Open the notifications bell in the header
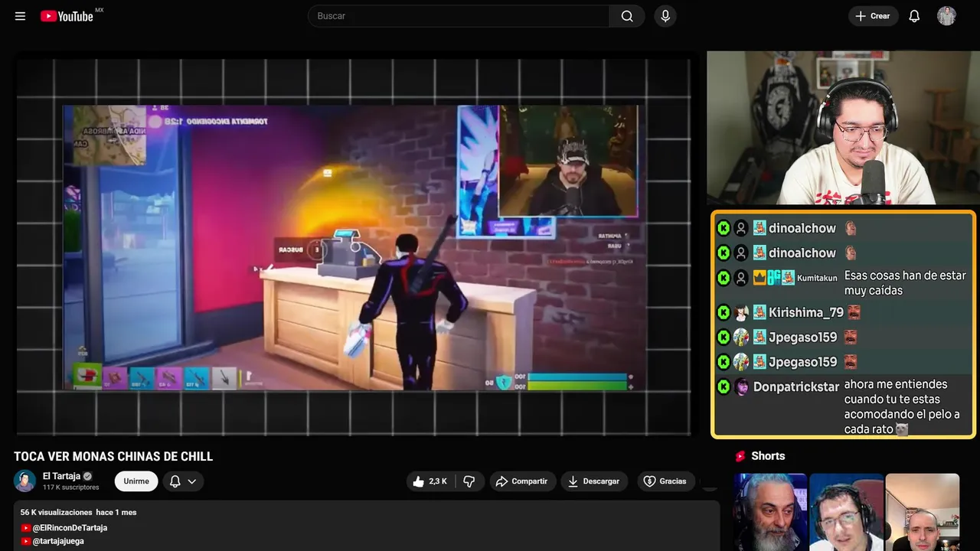Viewport: 980px width, 551px height. (914, 16)
